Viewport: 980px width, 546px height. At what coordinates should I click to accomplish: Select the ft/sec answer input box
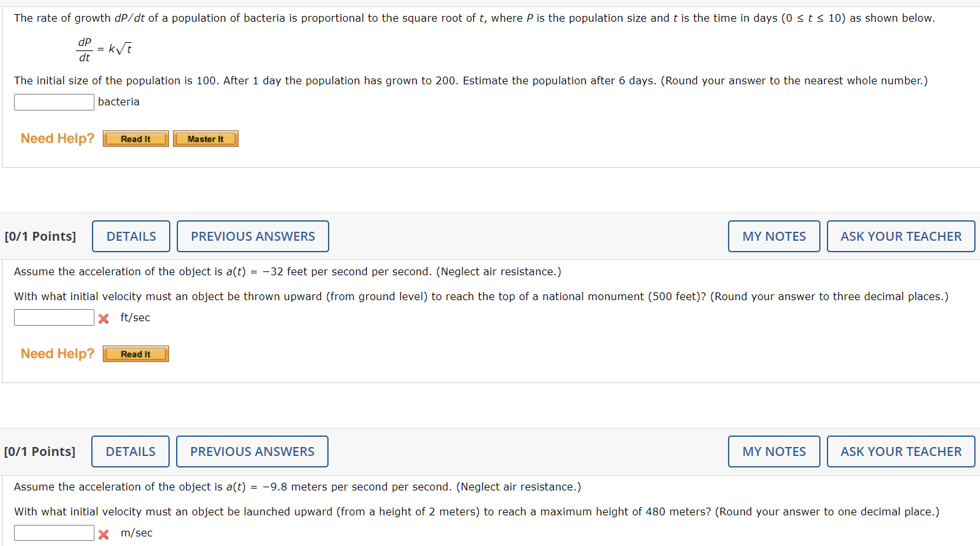click(54, 317)
